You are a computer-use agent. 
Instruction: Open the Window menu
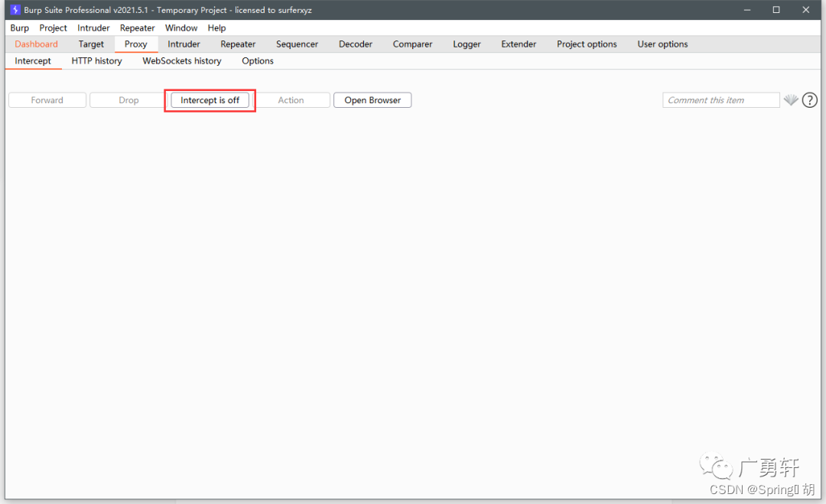point(181,28)
